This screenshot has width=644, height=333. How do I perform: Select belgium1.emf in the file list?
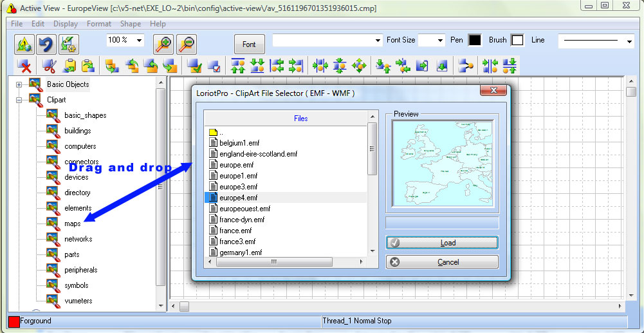pyautogui.click(x=239, y=143)
